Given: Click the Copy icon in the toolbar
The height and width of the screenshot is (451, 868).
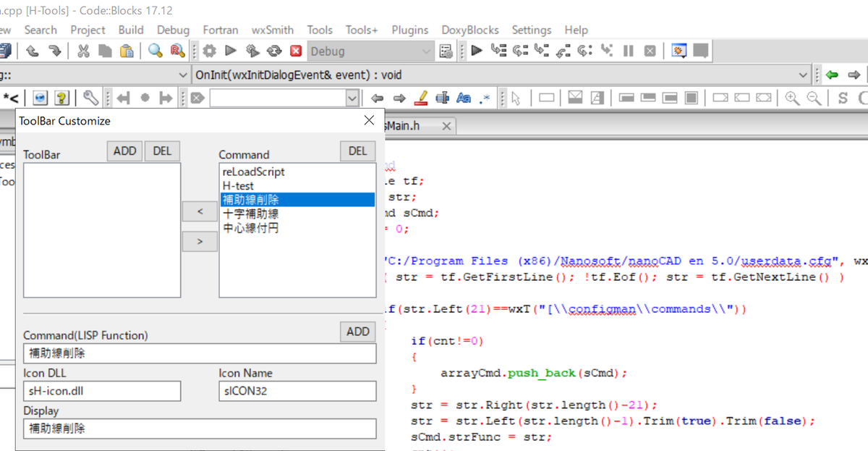Looking at the screenshot, I should point(105,51).
